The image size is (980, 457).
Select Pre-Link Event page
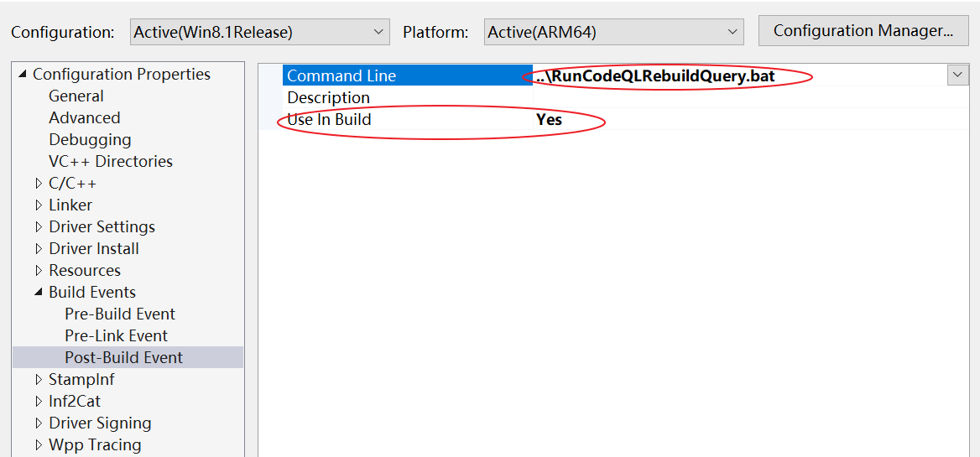(x=117, y=336)
